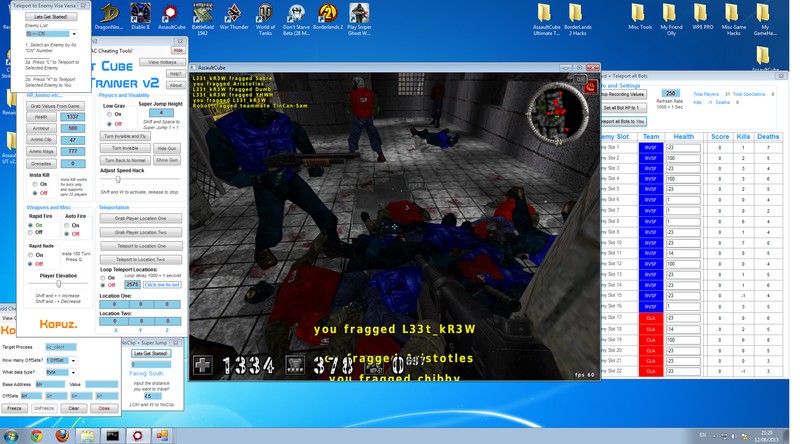Open Windows Explorer from the taskbar
Image resolution: width=800 pixels, height=444 pixels.
[87, 436]
